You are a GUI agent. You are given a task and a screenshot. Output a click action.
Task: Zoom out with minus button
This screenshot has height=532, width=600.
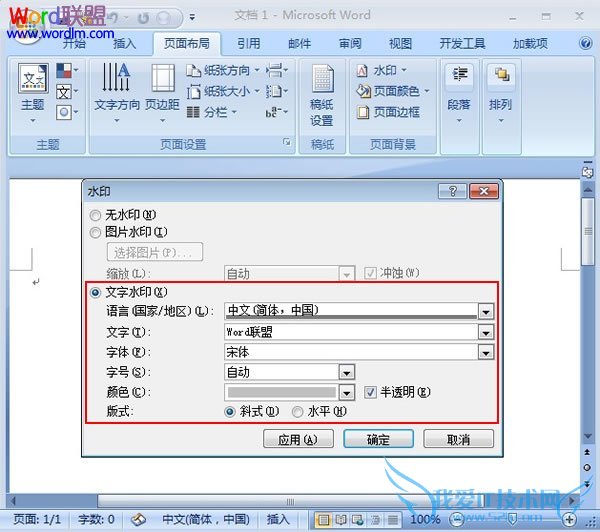[457, 519]
